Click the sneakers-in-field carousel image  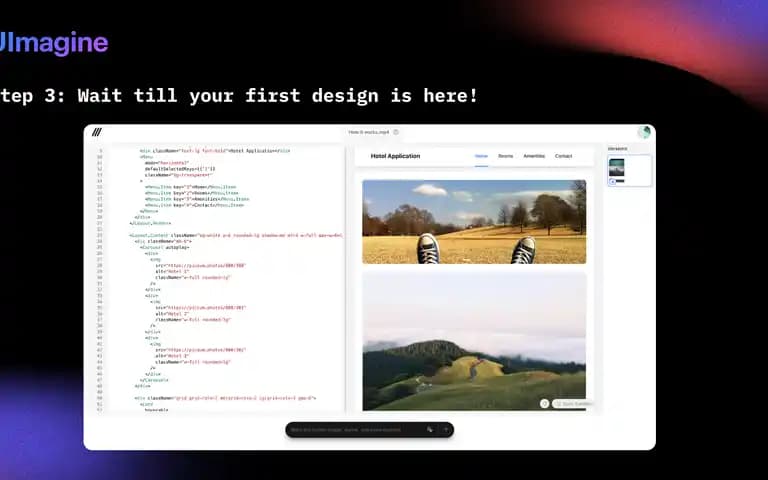pyautogui.click(x=474, y=221)
